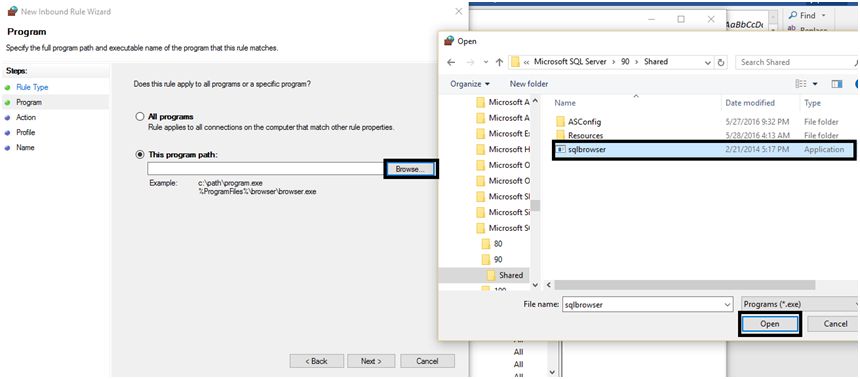Go up one folder level
Screen dimensions: 860x379
click(x=499, y=63)
